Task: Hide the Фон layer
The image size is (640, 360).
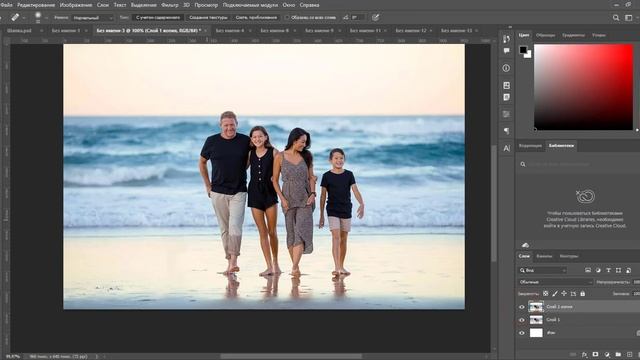Action: 522,333
